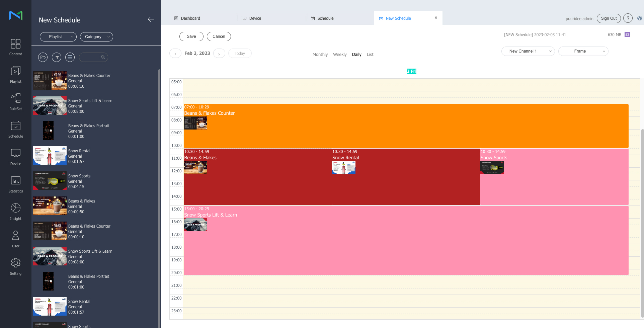Image resolution: width=644 pixels, height=328 pixels.
Task: Expand the Playlist dropdown
Action: (58, 37)
